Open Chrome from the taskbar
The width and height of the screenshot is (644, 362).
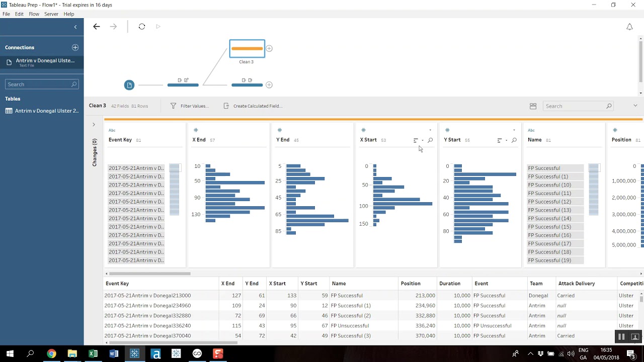pyautogui.click(x=51, y=354)
